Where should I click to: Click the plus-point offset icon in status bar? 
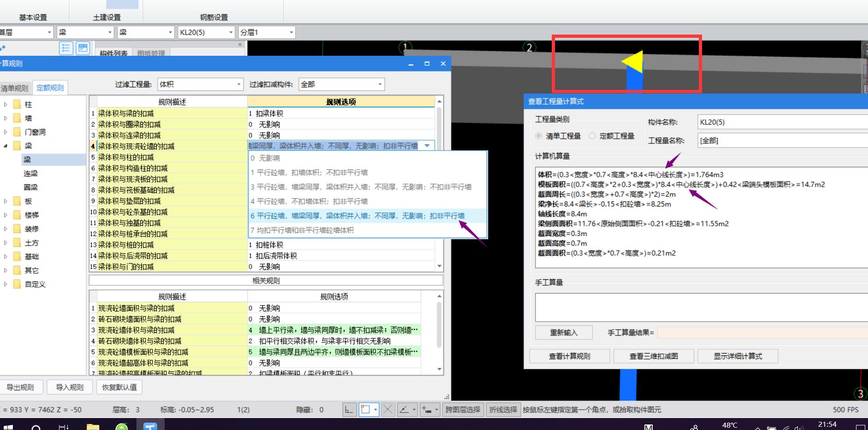coord(427,409)
